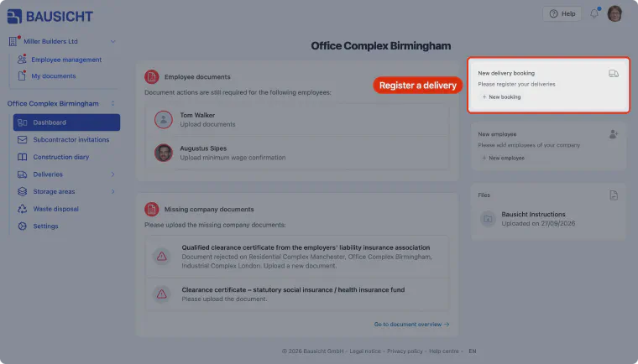The width and height of the screenshot is (638, 364).
Task: Click the delivery truck icon in booking card
Action: (614, 74)
